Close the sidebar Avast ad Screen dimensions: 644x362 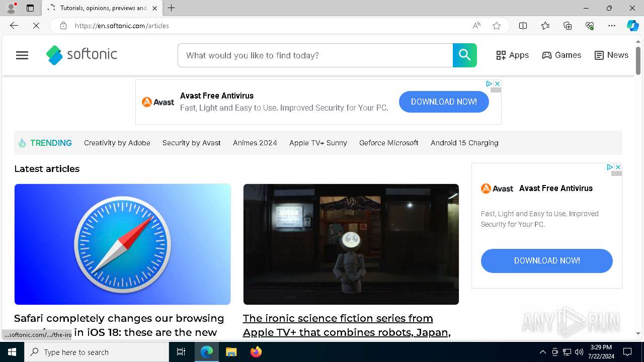tap(618, 167)
